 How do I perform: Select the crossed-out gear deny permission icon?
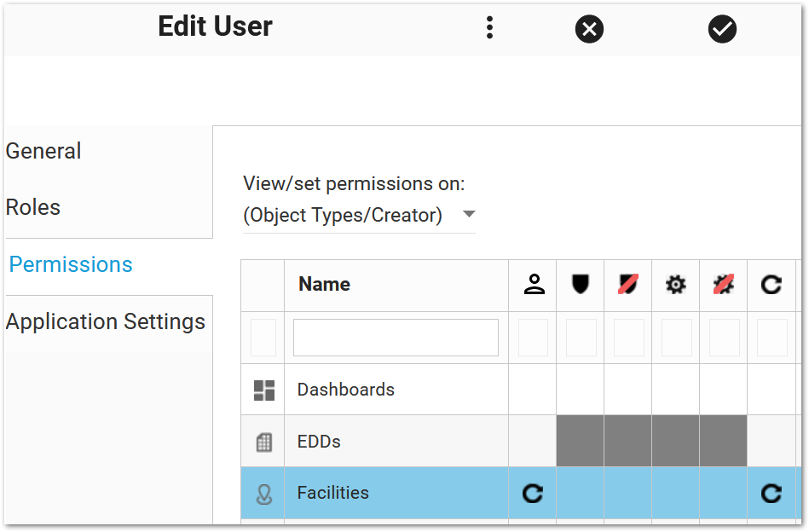[723, 285]
